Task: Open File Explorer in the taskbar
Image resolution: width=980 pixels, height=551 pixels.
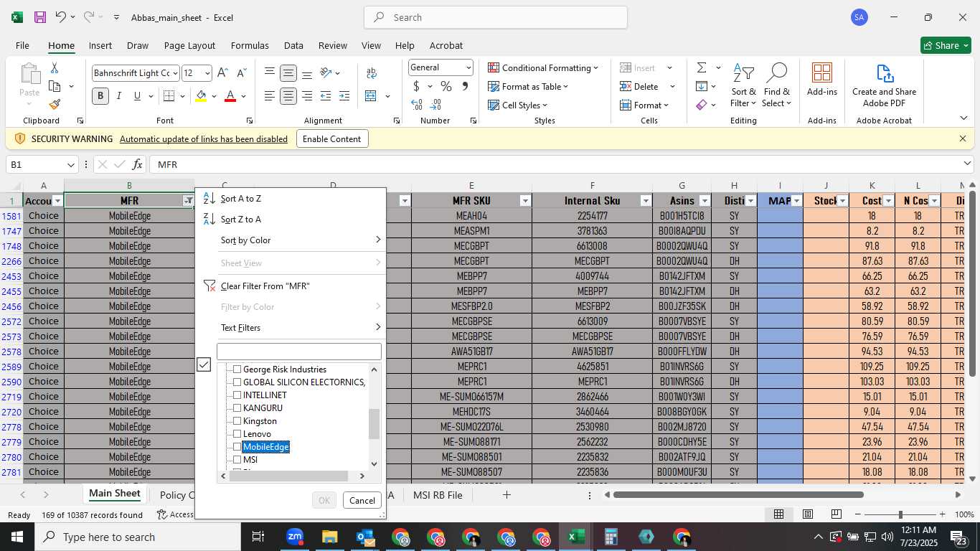Action: tap(329, 537)
